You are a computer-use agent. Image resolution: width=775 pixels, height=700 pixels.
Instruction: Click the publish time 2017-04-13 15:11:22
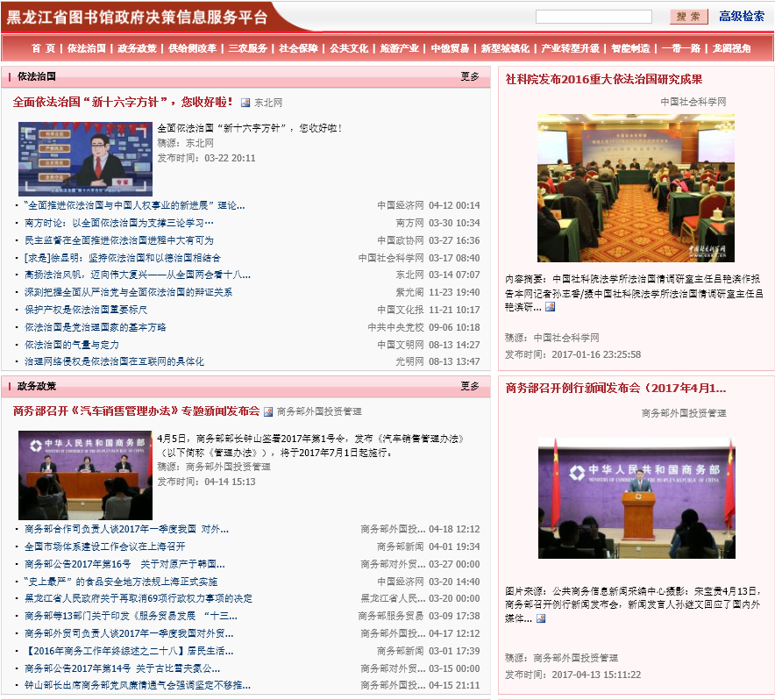click(596, 675)
